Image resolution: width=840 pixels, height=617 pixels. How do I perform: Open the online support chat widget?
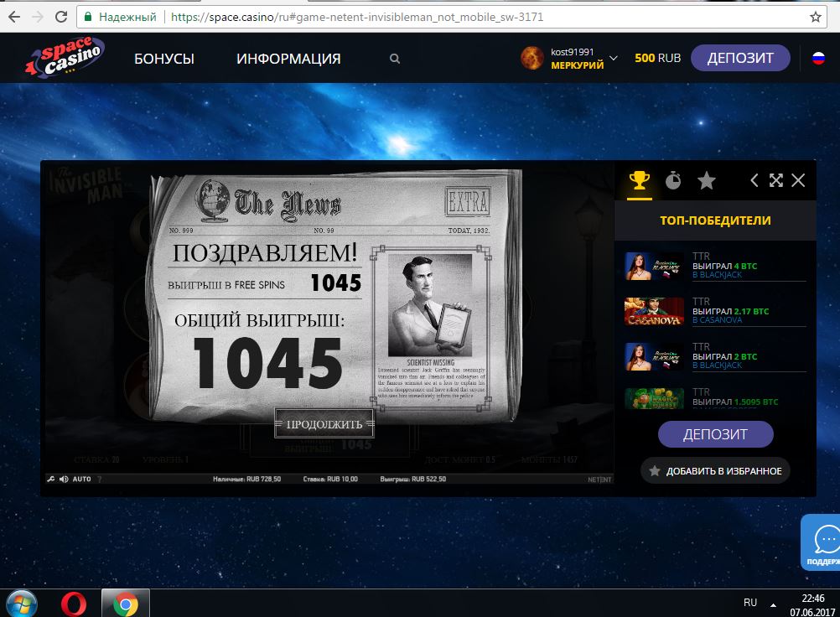pyautogui.click(x=822, y=542)
